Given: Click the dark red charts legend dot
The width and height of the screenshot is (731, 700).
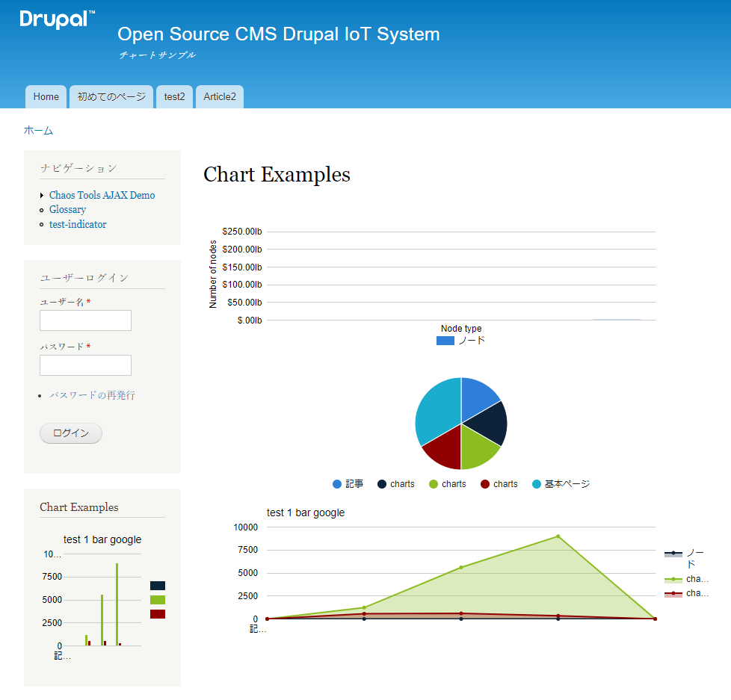Looking at the screenshot, I should click(485, 484).
